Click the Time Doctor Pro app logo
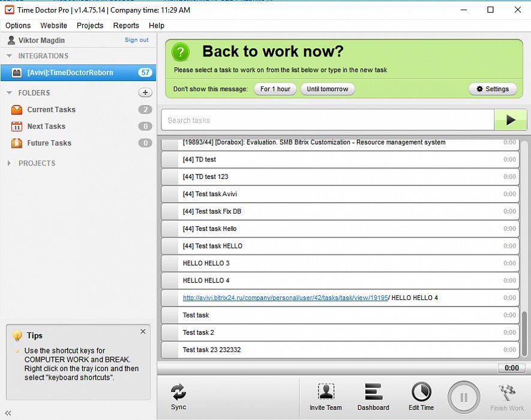The width and height of the screenshot is (531, 420). pos(10,10)
